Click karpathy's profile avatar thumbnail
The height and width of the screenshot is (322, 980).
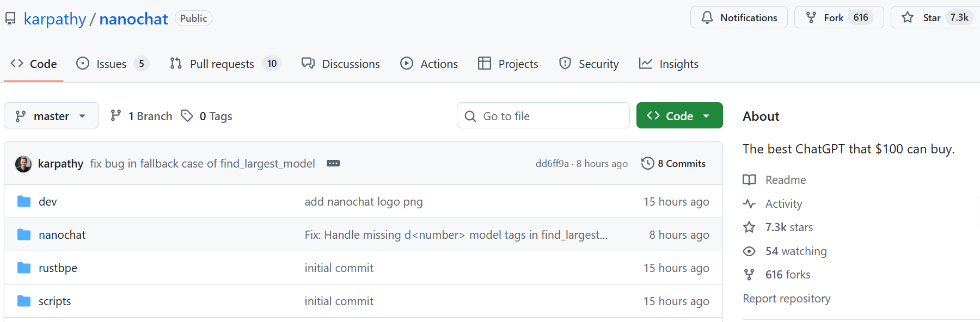[x=23, y=164]
